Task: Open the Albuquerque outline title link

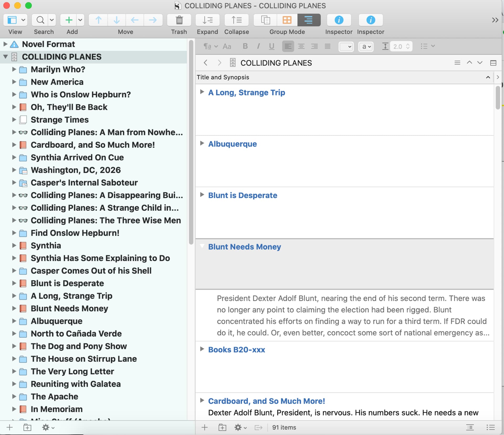Action: click(x=232, y=144)
